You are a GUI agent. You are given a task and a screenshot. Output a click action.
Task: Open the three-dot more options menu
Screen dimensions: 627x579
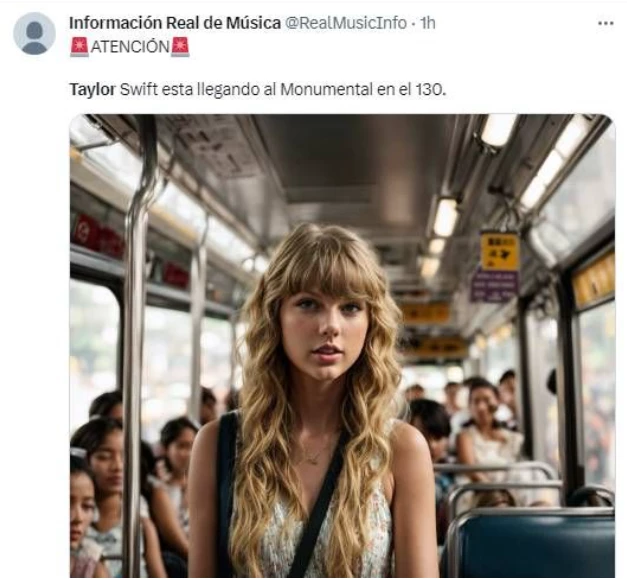pyautogui.click(x=605, y=23)
